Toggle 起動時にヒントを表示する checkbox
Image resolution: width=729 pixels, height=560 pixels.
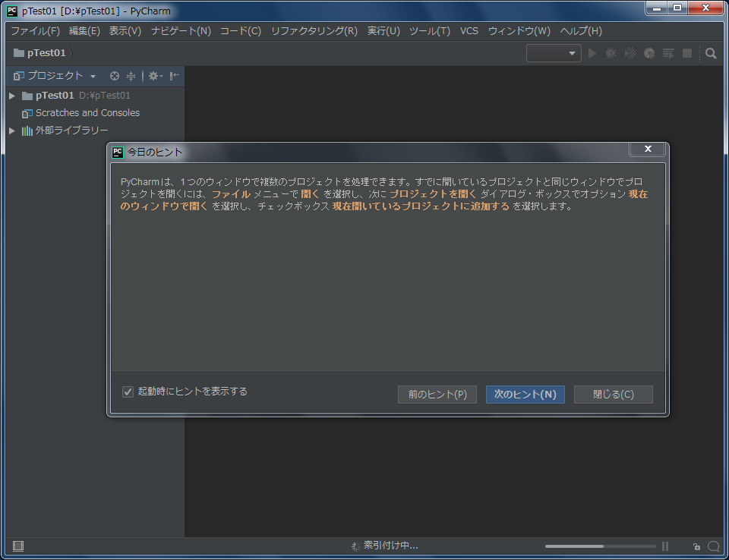coord(128,392)
